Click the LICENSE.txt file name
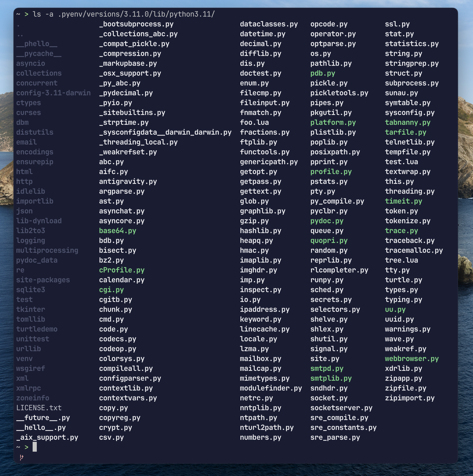The height and width of the screenshot is (476, 473). 39,408
